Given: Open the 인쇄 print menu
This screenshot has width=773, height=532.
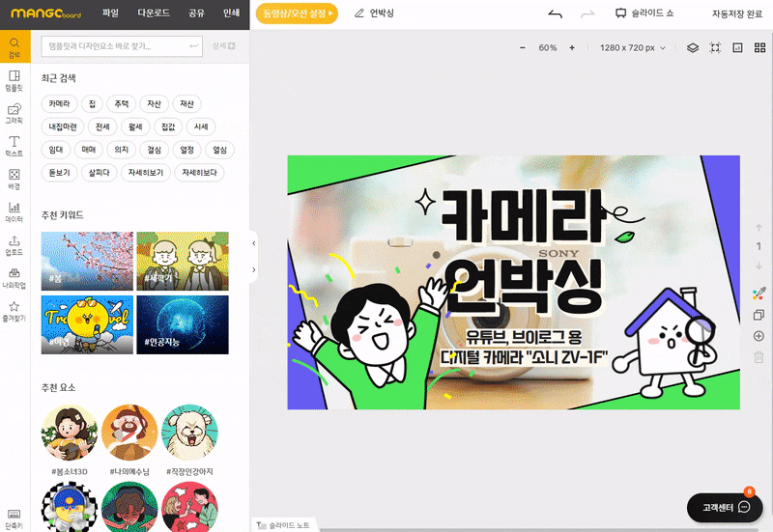Looking at the screenshot, I should pyautogui.click(x=231, y=14).
